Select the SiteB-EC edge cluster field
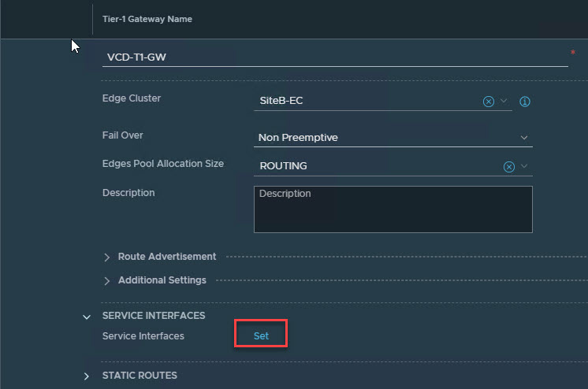This screenshot has width=588, height=389. [367, 102]
